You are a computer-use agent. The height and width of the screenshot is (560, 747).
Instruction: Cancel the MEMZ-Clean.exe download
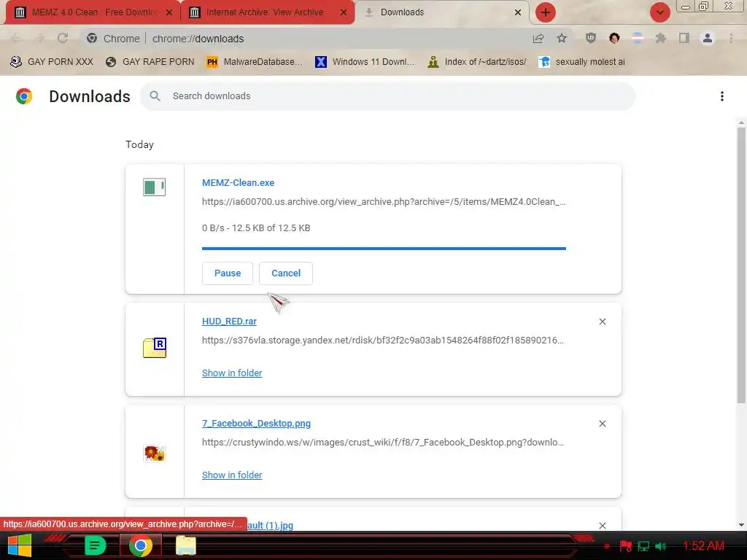pos(286,273)
